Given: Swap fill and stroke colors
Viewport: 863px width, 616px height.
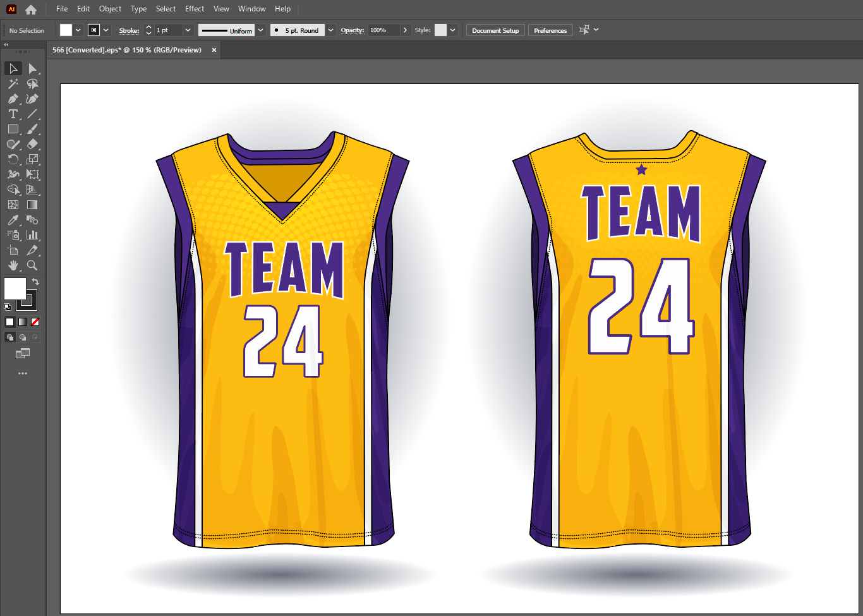Looking at the screenshot, I should 35,282.
